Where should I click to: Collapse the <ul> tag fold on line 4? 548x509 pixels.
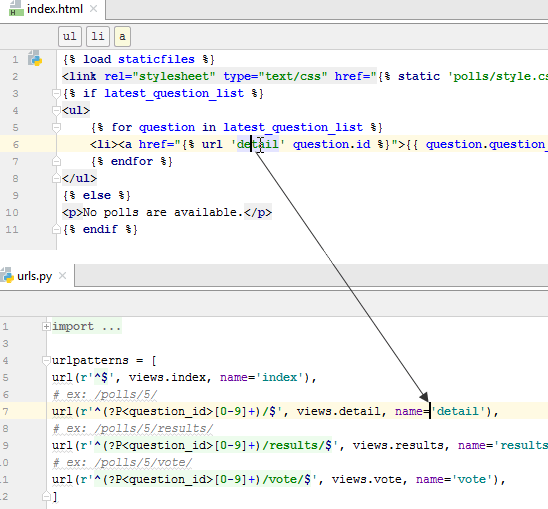(56, 110)
